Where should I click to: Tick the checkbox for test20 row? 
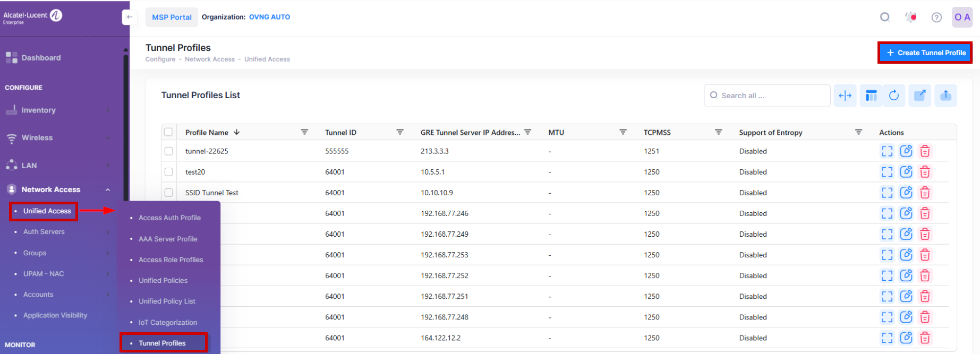(x=168, y=172)
